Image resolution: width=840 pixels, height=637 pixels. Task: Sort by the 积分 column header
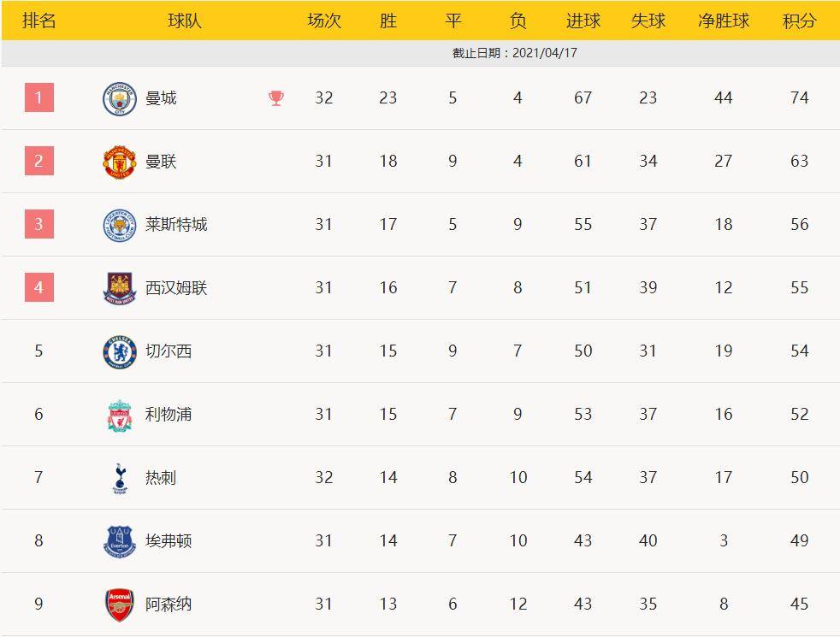click(x=799, y=21)
